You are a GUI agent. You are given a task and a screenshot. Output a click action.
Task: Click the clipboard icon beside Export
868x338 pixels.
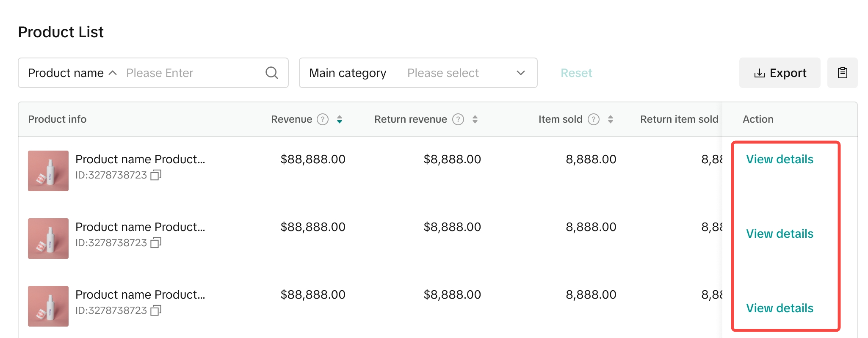(842, 73)
